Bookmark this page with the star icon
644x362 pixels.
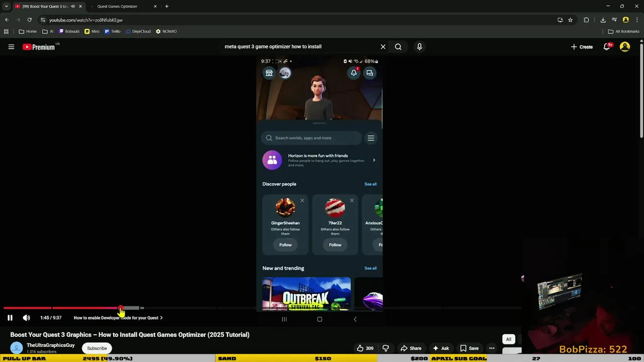coord(570,20)
